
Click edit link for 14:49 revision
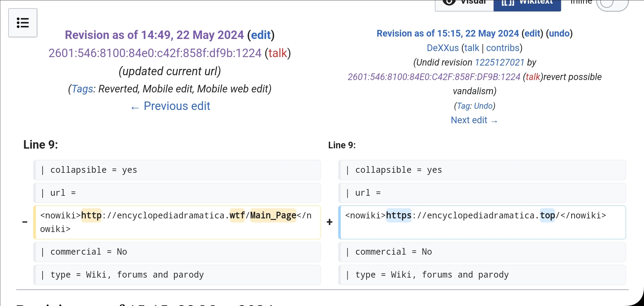click(x=261, y=35)
